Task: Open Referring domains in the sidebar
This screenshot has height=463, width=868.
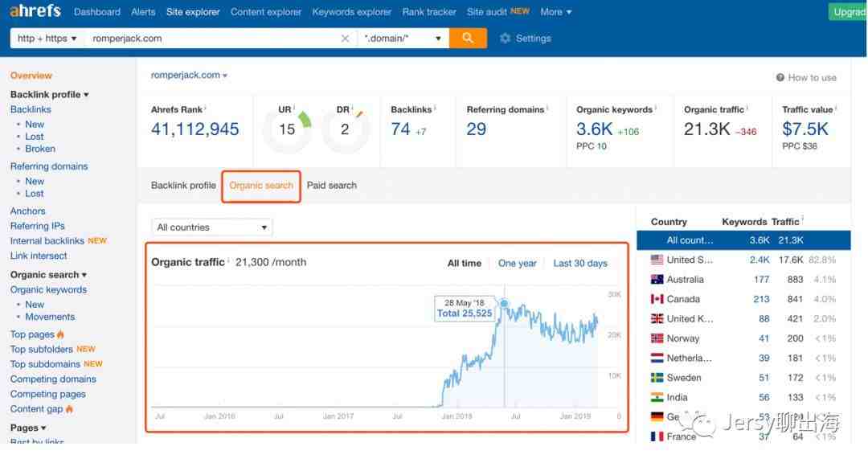Action: 49,166
